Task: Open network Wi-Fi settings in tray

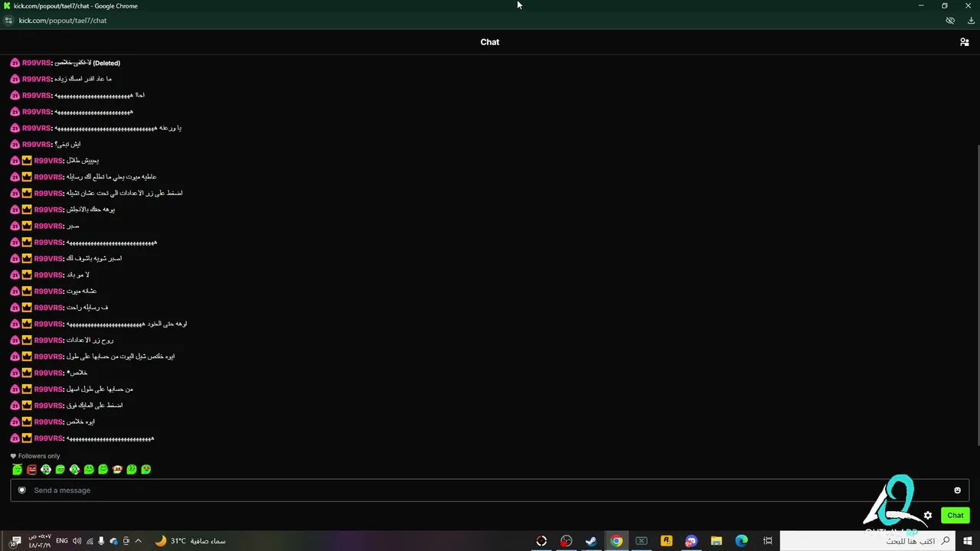Action: click(90, 541)
